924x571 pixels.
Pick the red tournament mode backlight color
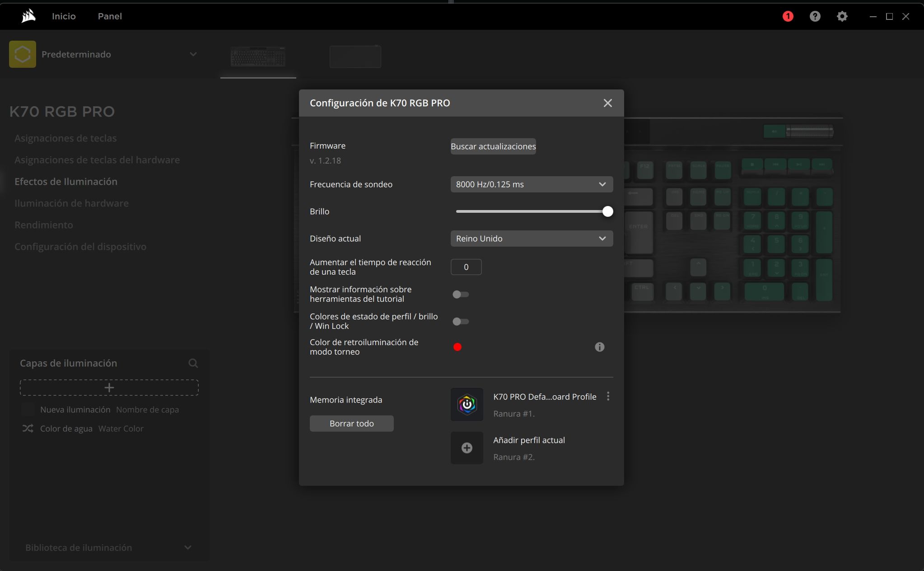tap(457, 347)
